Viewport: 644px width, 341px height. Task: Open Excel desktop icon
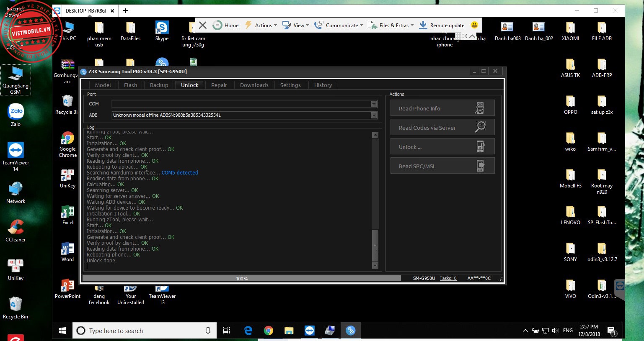(67, 215)
